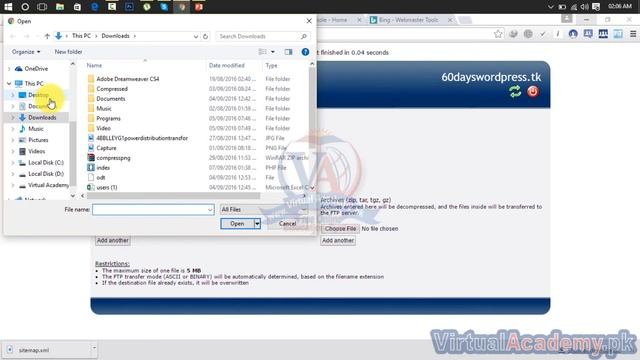
Task: Click the Windows Start button
Action: (8, 7)
